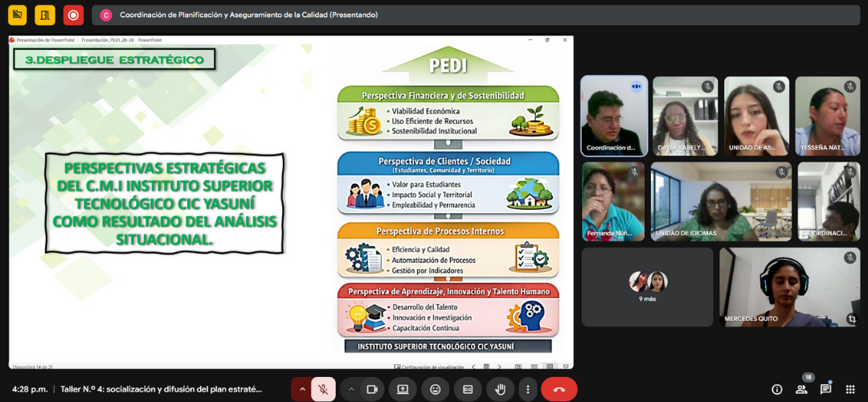Click the yellow door icon at top
Viewport: 868px width, 402px height.
(45, 14)
